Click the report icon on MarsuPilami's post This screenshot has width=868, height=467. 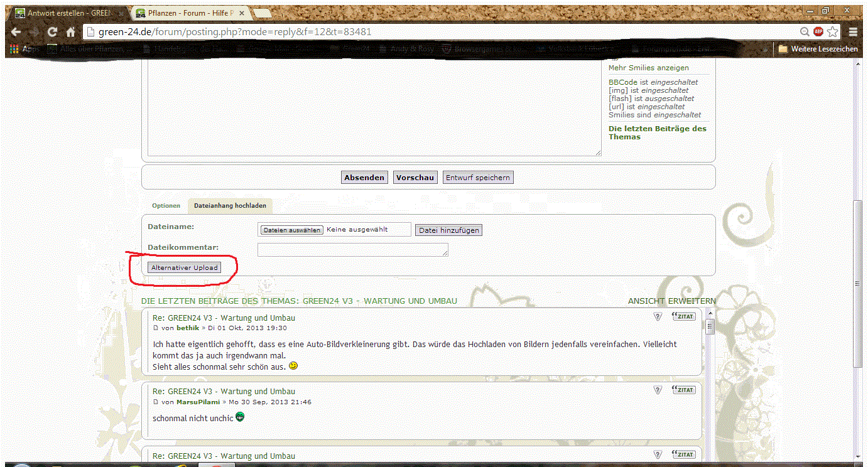point(658,390)
